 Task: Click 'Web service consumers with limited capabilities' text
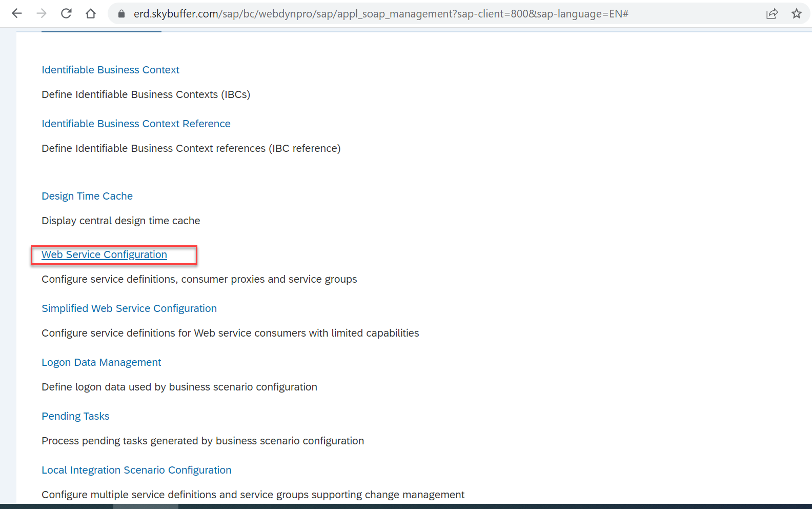click(x=307, y=333)
